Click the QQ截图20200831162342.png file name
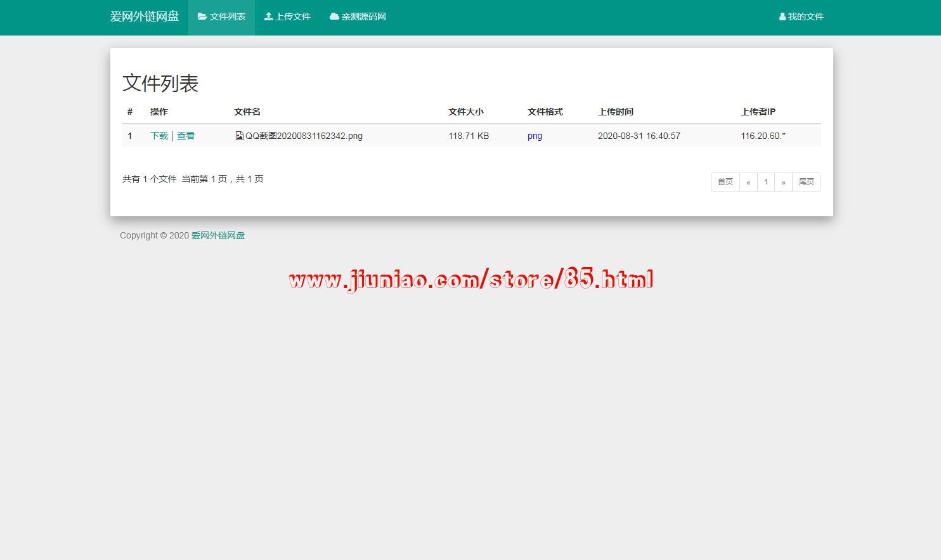This screenshot has width=941, height=560. pyautogui.click(x=304, y=136)
